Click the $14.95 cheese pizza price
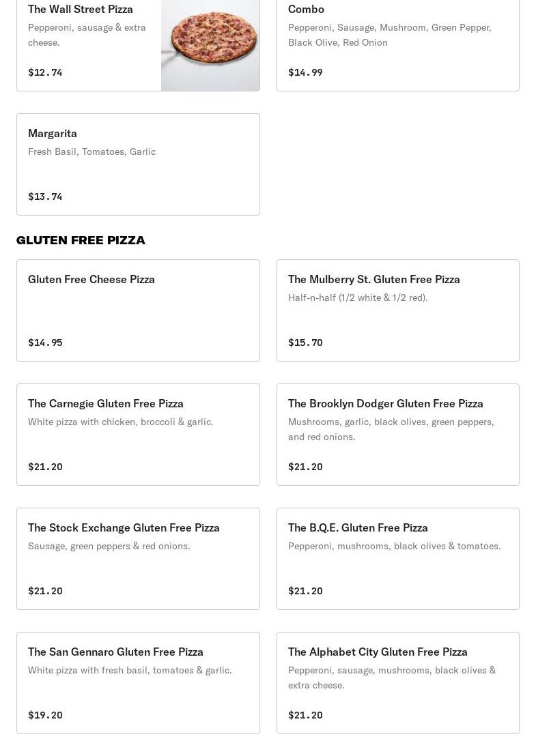This screenshot has width=536, height=756. click(45, 343)
